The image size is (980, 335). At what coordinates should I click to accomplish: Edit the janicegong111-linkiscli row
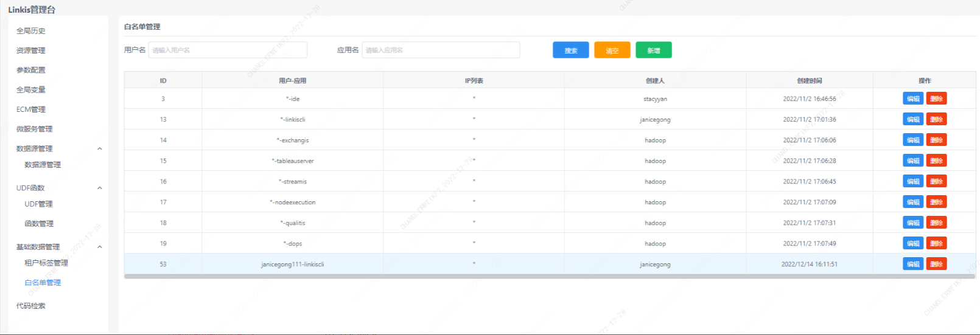(912, 264)
